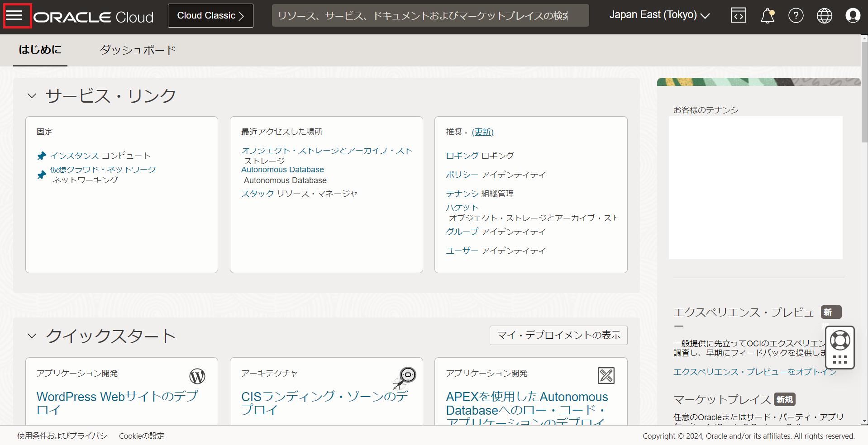The height and width of the screenshot is (445, 868).
Task: Open the help question mark icon
Action: (x=796, y=15)
